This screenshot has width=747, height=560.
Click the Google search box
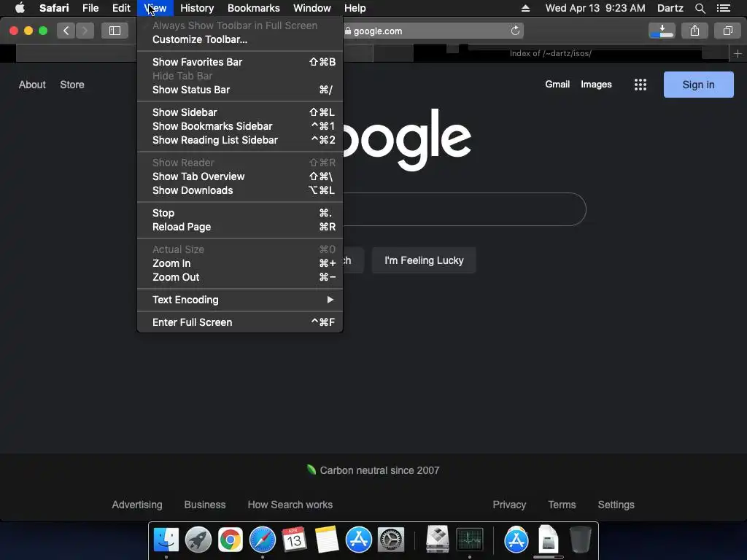tap(465, 209)
